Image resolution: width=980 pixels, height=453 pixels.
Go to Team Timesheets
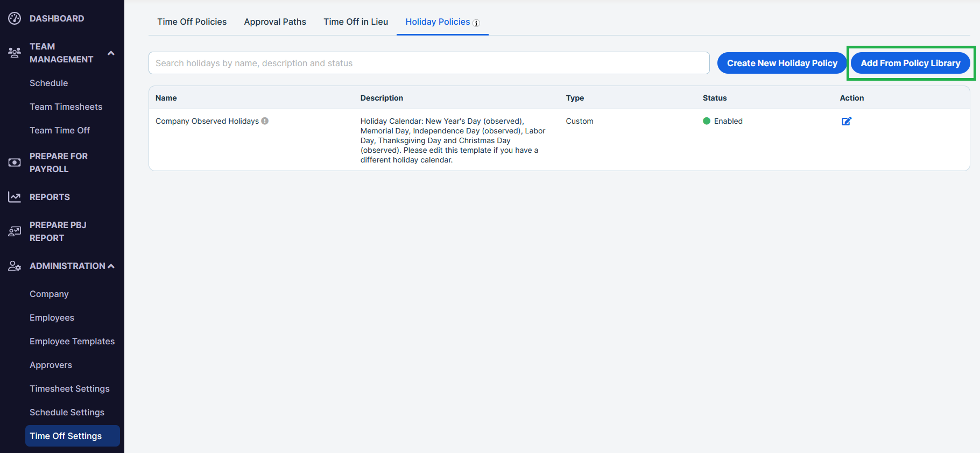[66, 107]
